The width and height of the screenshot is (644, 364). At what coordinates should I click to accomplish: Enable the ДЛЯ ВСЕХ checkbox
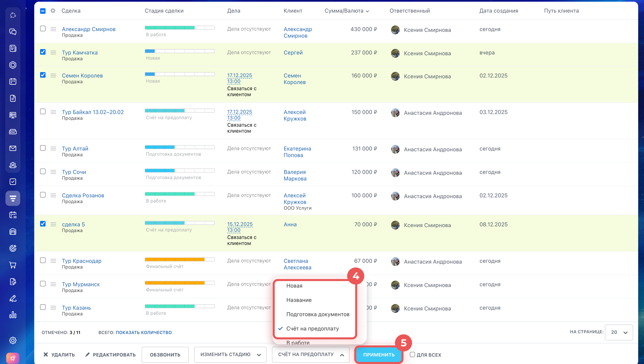[412, 354]
